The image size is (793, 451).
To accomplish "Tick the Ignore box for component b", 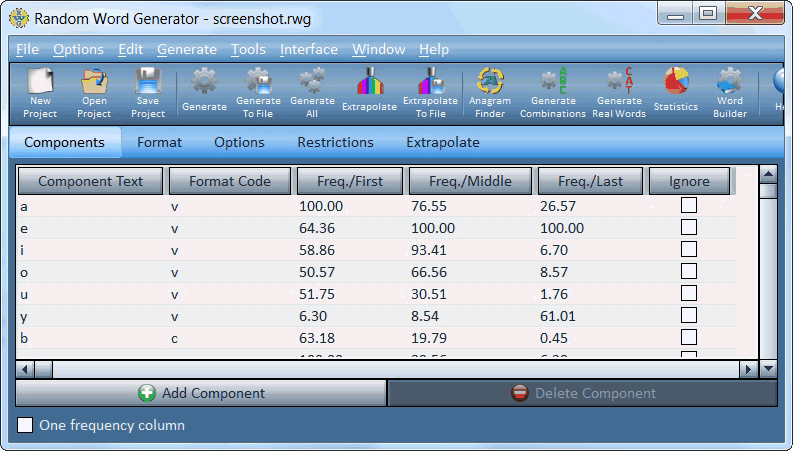I will coord(689,337).
